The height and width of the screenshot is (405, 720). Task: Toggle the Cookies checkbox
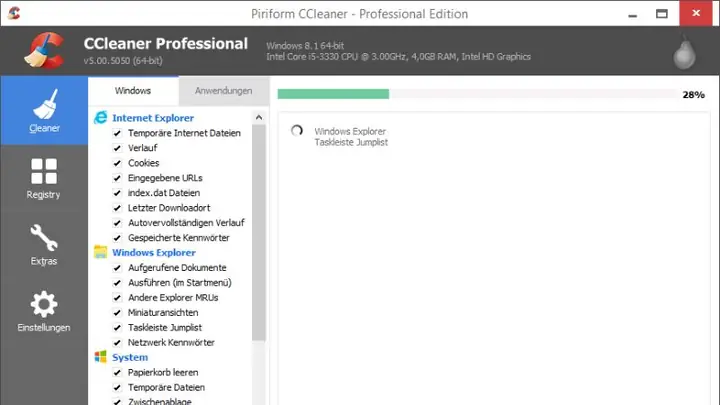tap(117, 163)
